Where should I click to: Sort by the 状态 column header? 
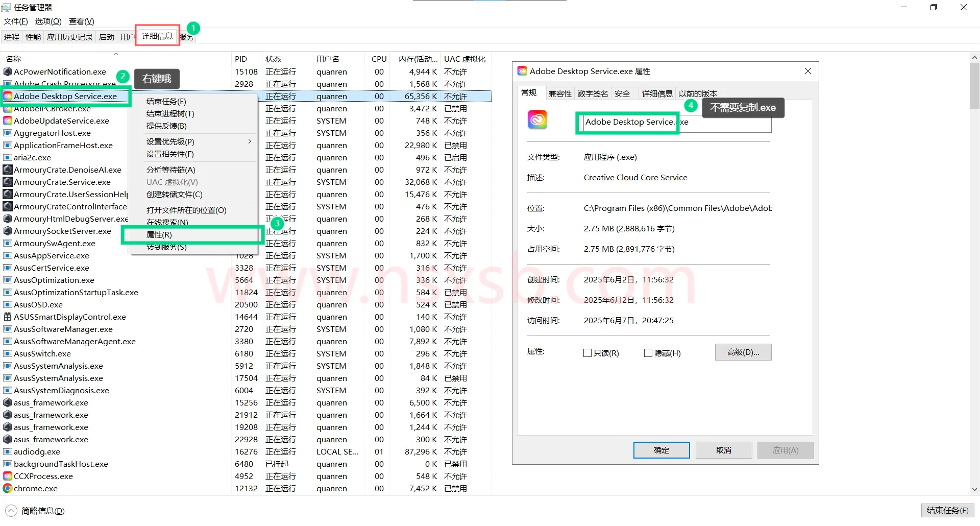[287, 59]
